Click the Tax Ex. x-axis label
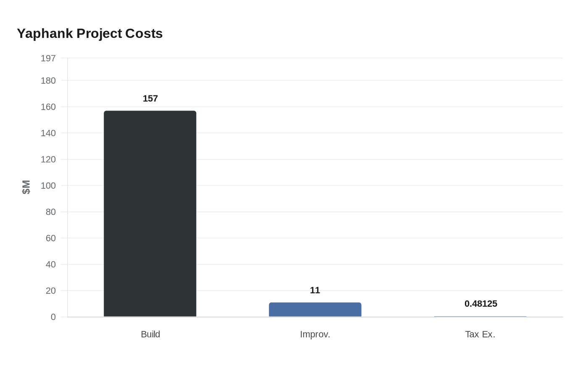This screenshot has height=370, width=588. tap(480, 334)
